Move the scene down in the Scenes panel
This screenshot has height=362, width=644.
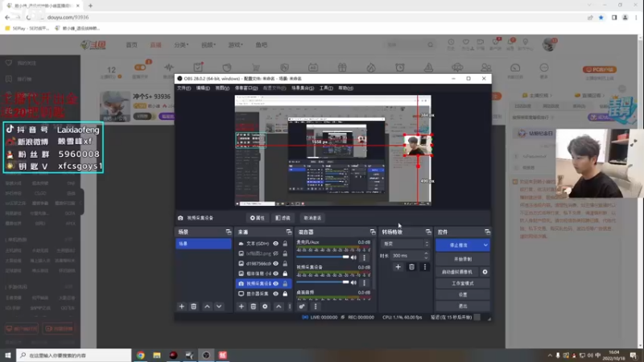[219, 306]
